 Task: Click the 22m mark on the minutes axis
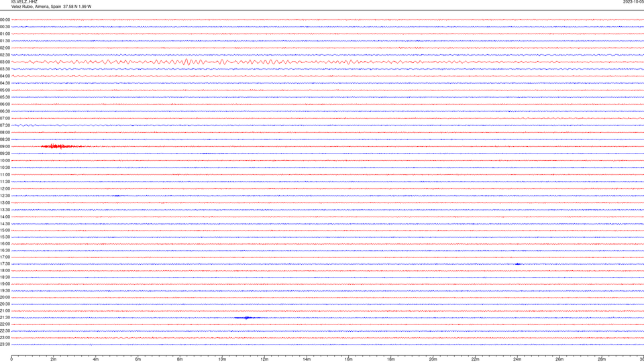coord(475,359)
